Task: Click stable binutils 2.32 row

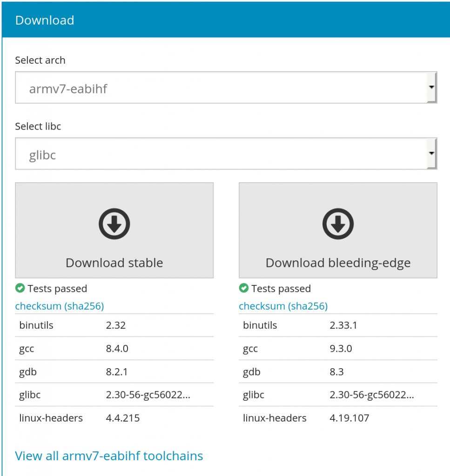Action: click(114, 325)
